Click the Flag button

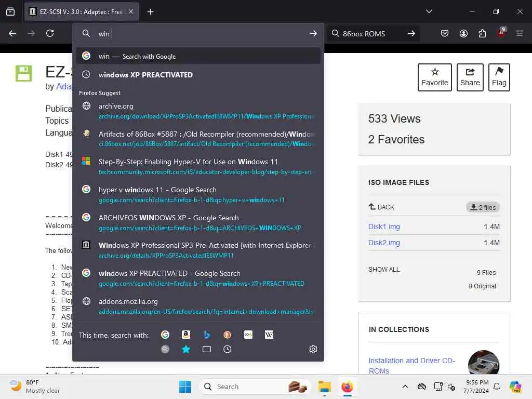point(499,77)
